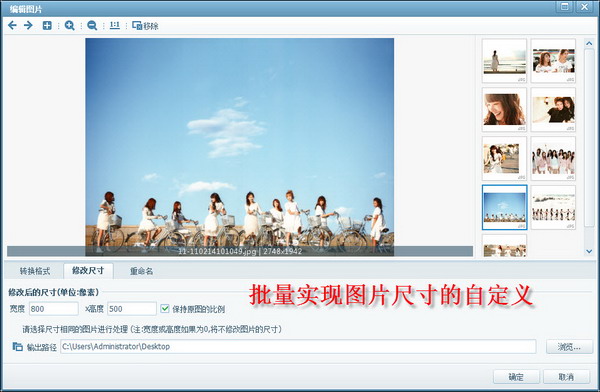600x392 pixels.
Task: Click the 宽度 input field showing 800
Action: click(x=54, y=309)
